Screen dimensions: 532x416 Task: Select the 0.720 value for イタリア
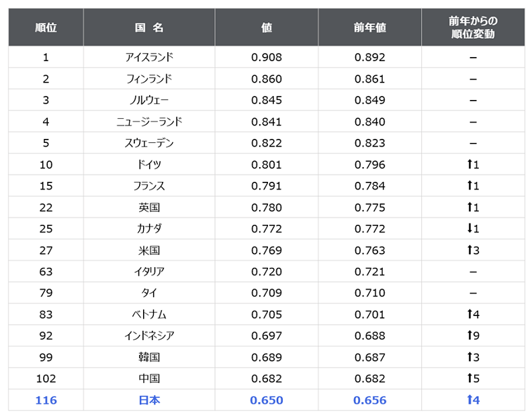click(x=267, y=272)
